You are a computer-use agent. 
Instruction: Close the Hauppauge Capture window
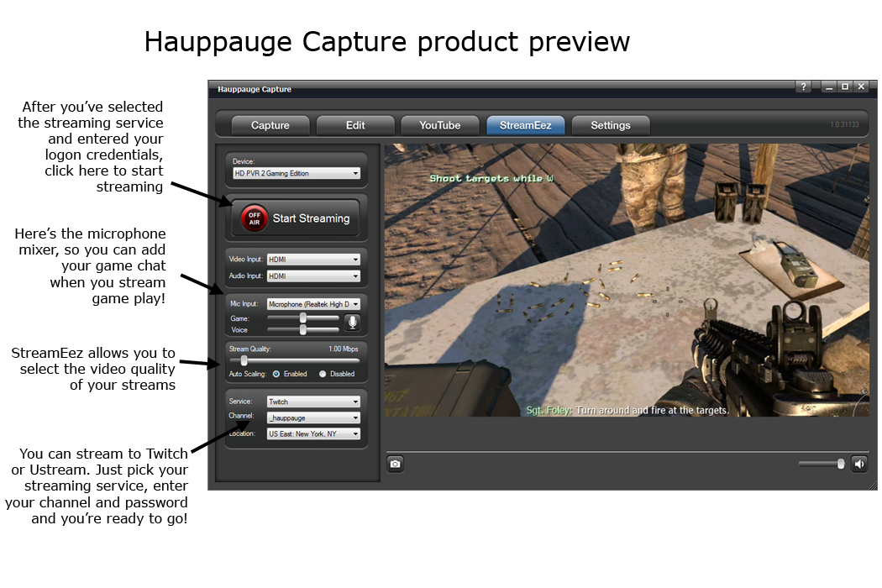(x=861, y=87)
